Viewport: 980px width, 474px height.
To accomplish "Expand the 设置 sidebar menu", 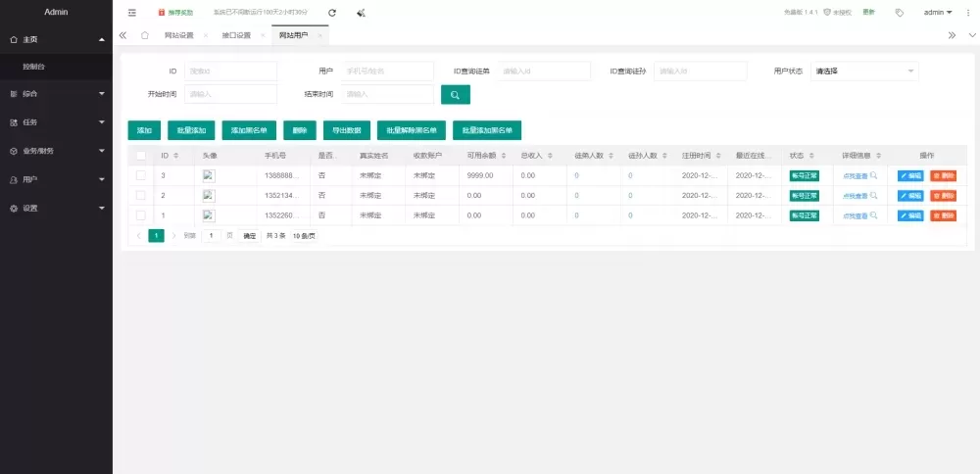I will point(56,209).
